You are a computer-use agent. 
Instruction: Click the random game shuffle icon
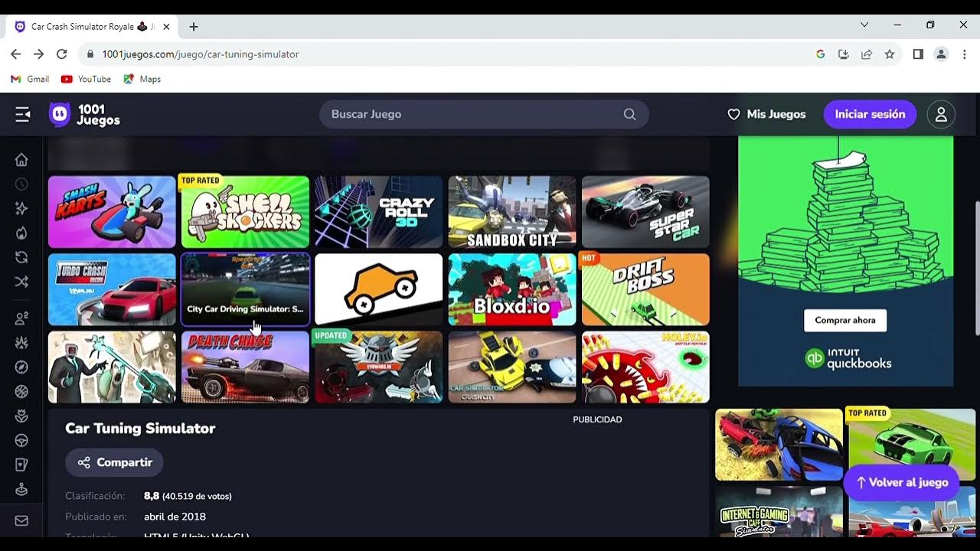click(21, 282)
